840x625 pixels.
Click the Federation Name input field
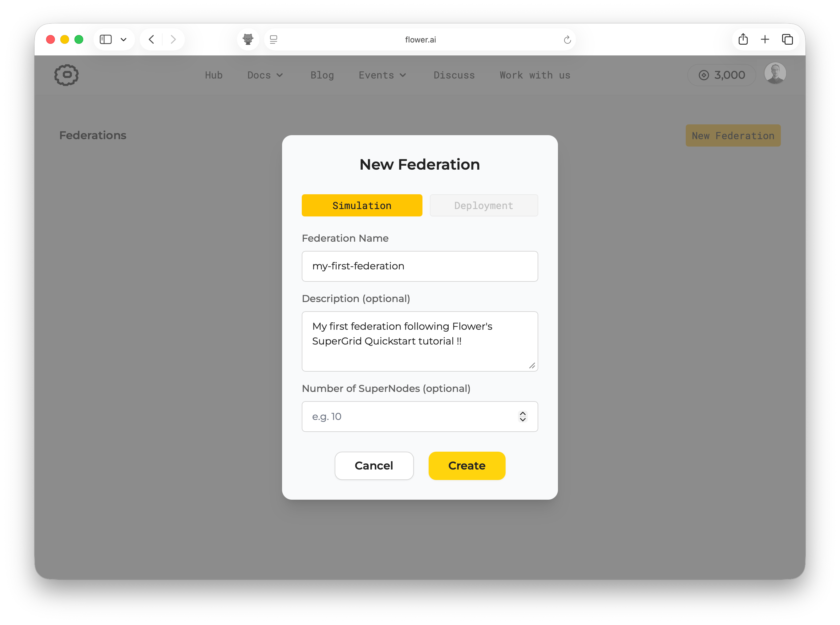click(x=420, y=266)
